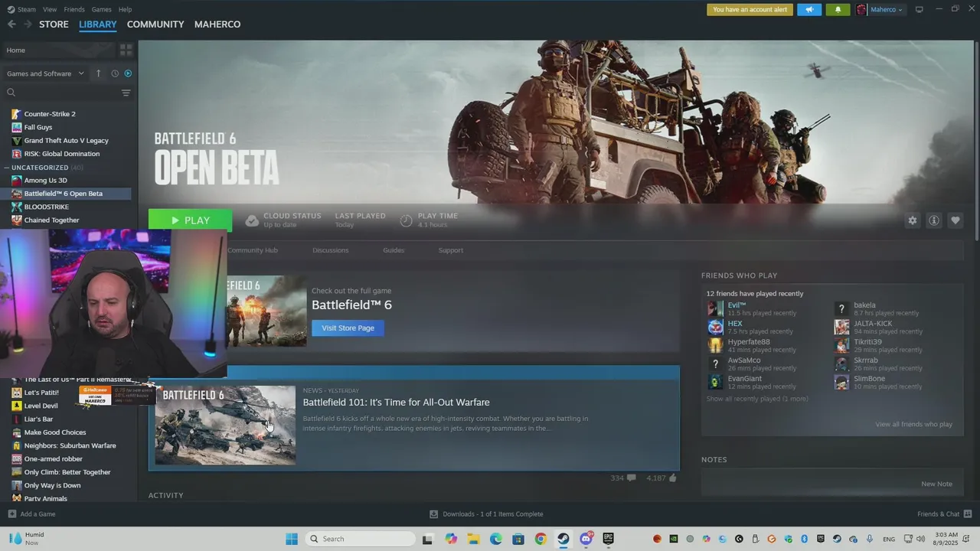
Task: Select One-armed robber game
Action: tap(53, 459)
